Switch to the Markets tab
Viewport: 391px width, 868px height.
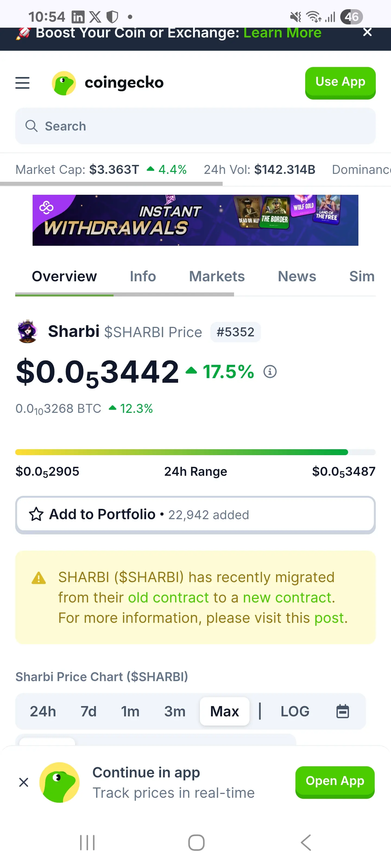[217, 276]
